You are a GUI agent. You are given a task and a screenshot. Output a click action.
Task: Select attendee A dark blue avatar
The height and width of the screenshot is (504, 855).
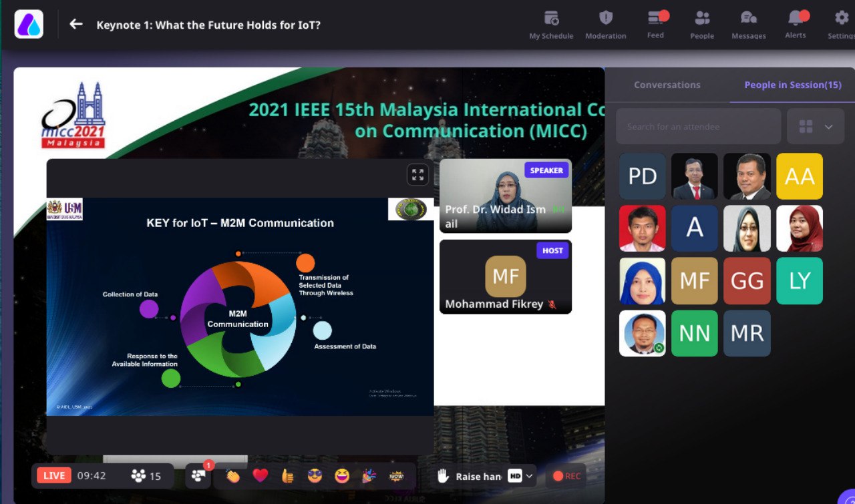pyautogui.click(x=695, y=228)
